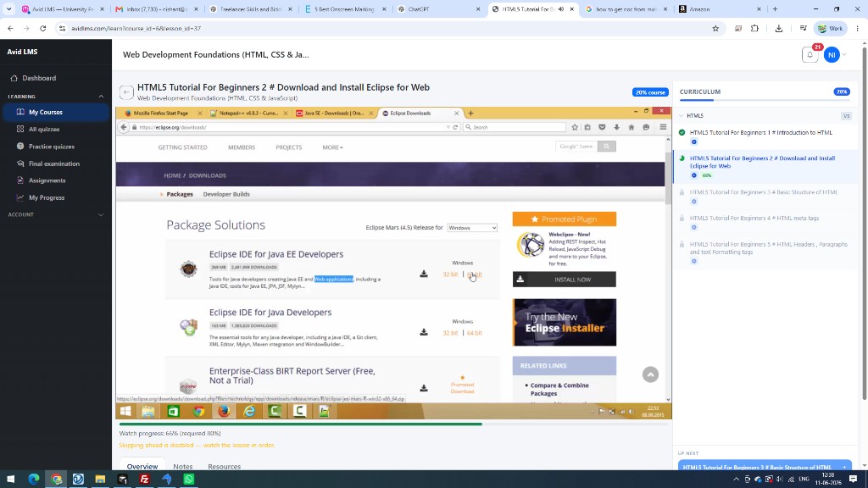Open the tab search dropdown arrow
Viewport: 868px width, 488px height.
click(x=8, y=8)
